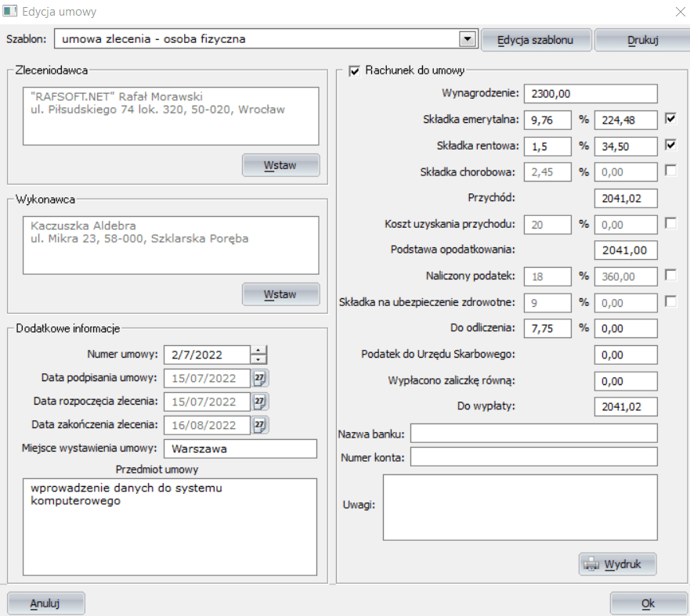Image resolution: width=690 pixels, height=616 pixels.
Task: Increase Numer umowy with up arrow
Action: click(259, 350)
